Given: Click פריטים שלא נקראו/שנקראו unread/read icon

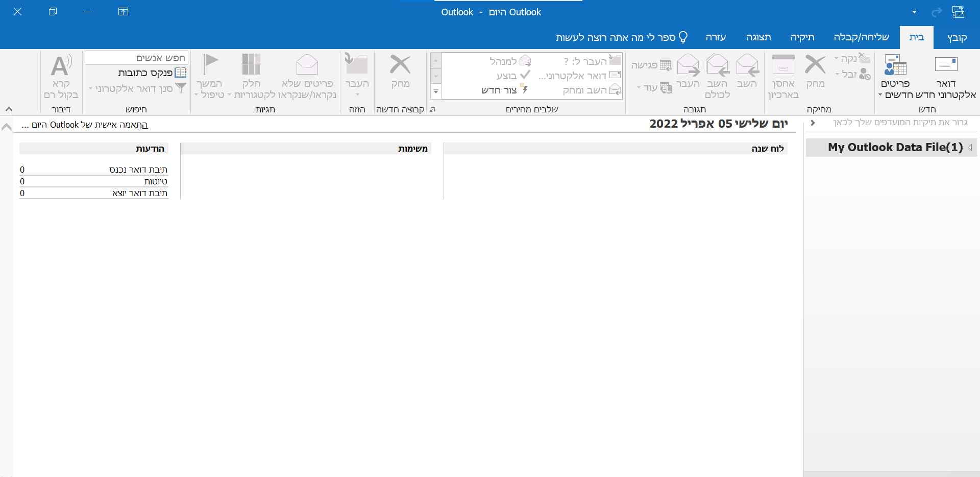Looking at the screenshot, I should click(307, 77).
